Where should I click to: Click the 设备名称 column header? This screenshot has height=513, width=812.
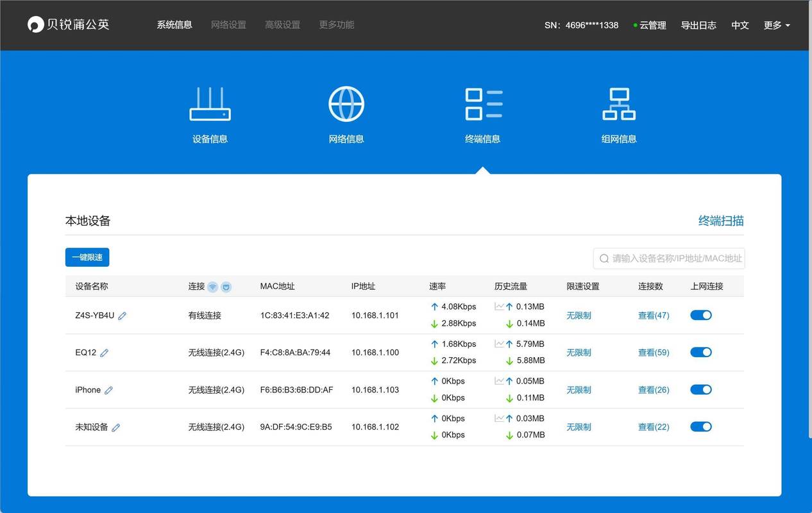(92, 287)
